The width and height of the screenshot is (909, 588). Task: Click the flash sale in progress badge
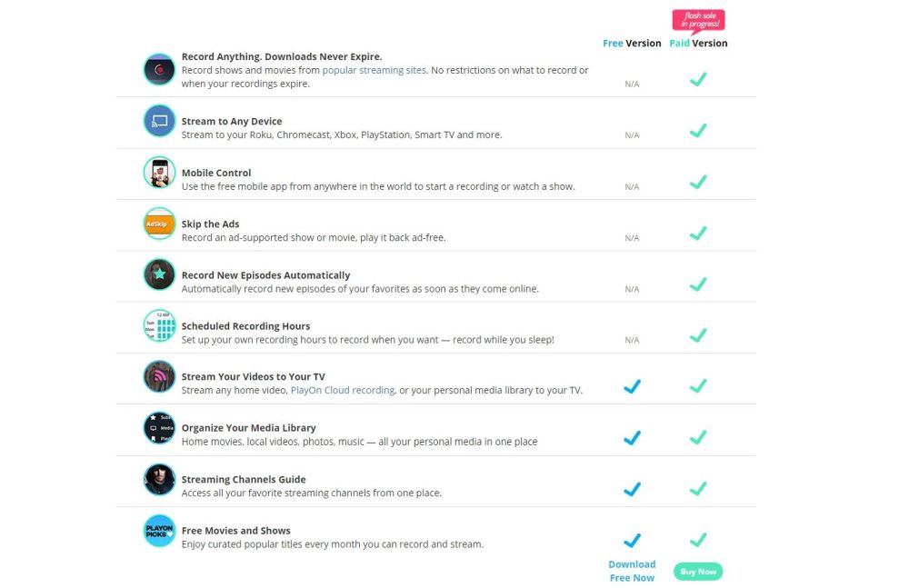698,21
